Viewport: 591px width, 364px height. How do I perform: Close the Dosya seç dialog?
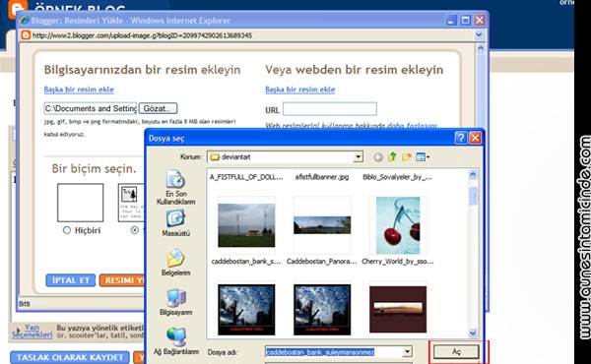[x=475, y=138]
